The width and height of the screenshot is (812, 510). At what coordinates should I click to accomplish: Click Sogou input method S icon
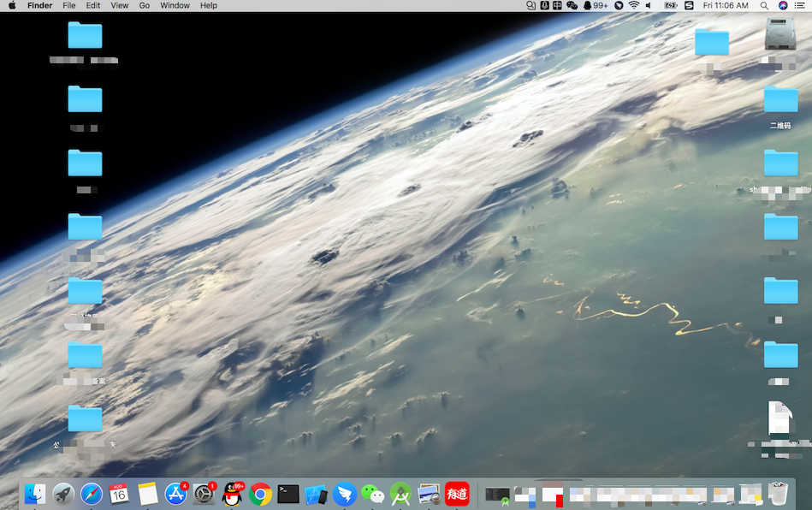689,5
